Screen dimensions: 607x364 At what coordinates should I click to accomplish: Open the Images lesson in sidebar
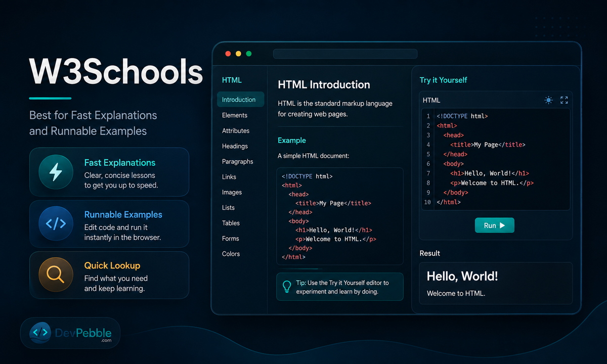point(232,192)
